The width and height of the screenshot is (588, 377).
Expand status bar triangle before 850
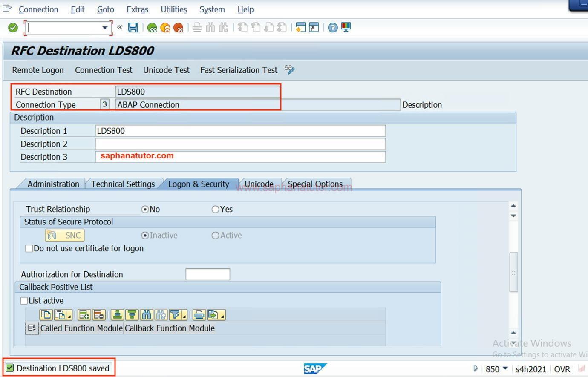point(476,368)
